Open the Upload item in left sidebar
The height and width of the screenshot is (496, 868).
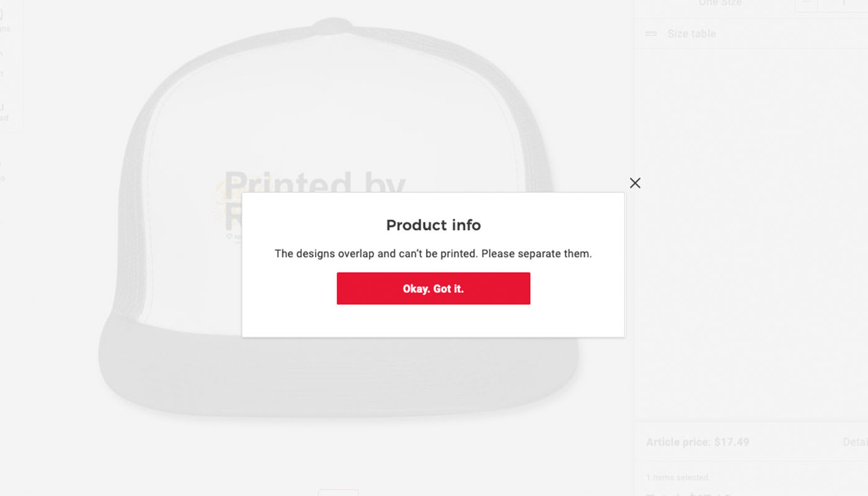tap(4, 112)
